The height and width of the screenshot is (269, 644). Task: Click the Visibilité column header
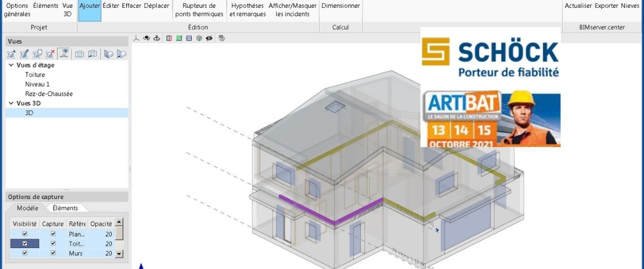click(25, 224)
